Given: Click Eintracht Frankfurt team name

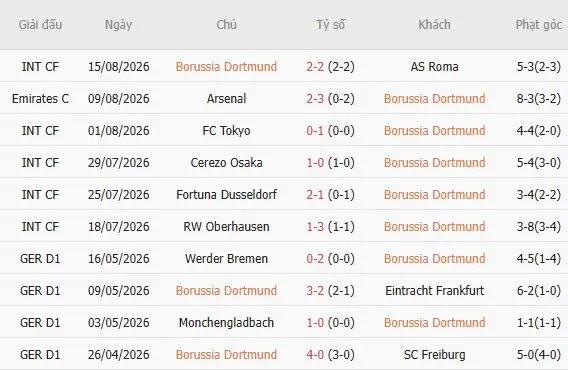Looking at the screenshot, I should click(x=434, y=291).
